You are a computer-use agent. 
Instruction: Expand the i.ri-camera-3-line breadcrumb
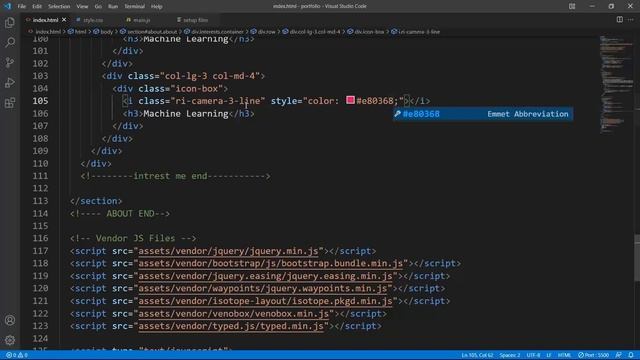click(419, 31)
